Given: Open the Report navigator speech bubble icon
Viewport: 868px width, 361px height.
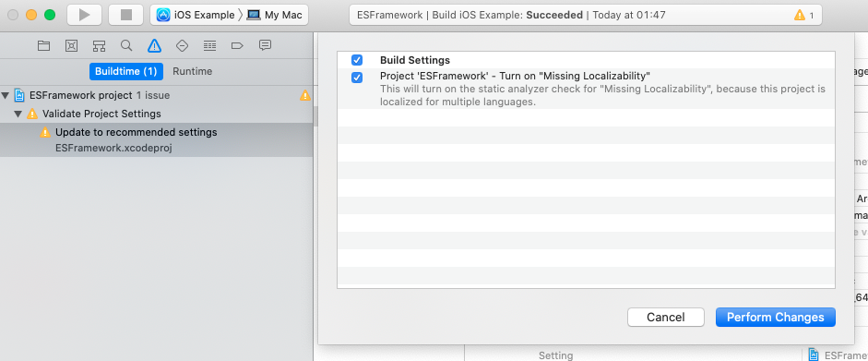Looking at the screenshot, I should (265, 45).
